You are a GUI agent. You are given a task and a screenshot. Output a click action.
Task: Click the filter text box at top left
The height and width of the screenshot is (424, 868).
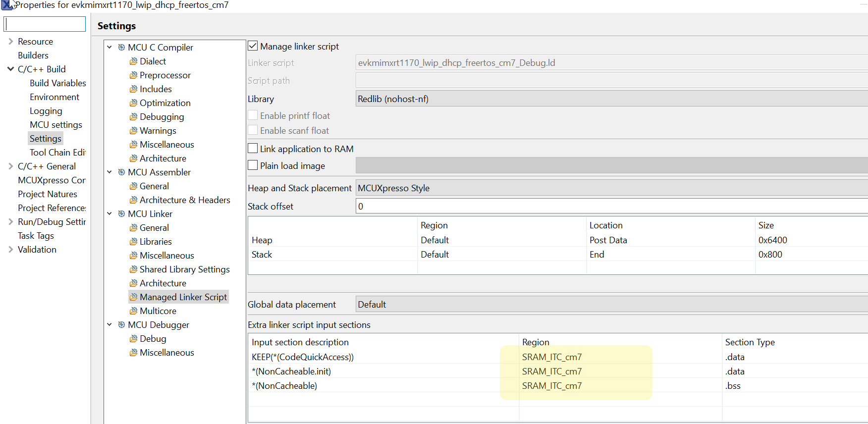point(45,24)
